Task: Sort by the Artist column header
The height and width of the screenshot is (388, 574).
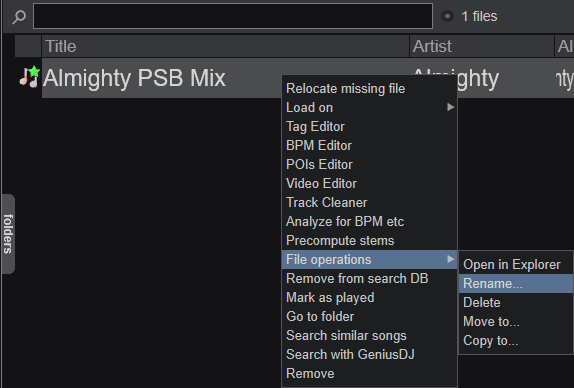Action: coord(482,46)
